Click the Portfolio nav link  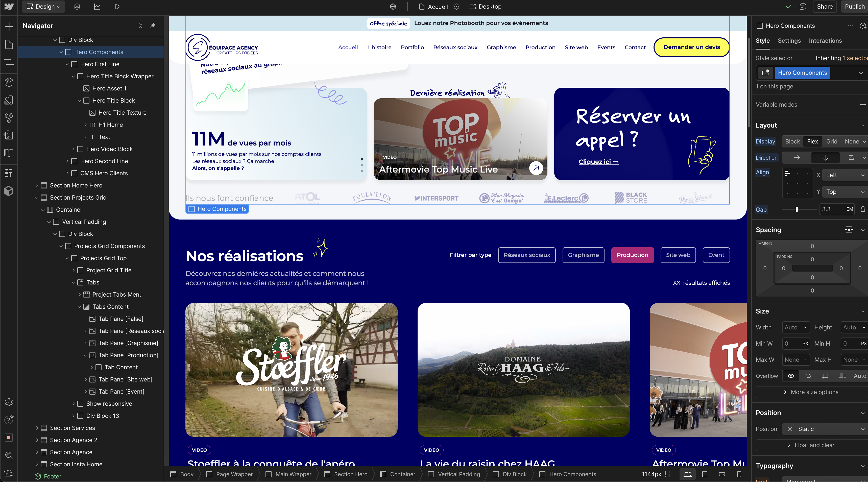412,47
